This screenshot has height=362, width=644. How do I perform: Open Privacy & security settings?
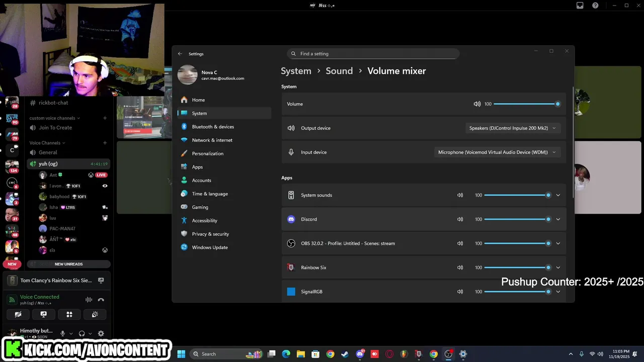click(224, 234)
